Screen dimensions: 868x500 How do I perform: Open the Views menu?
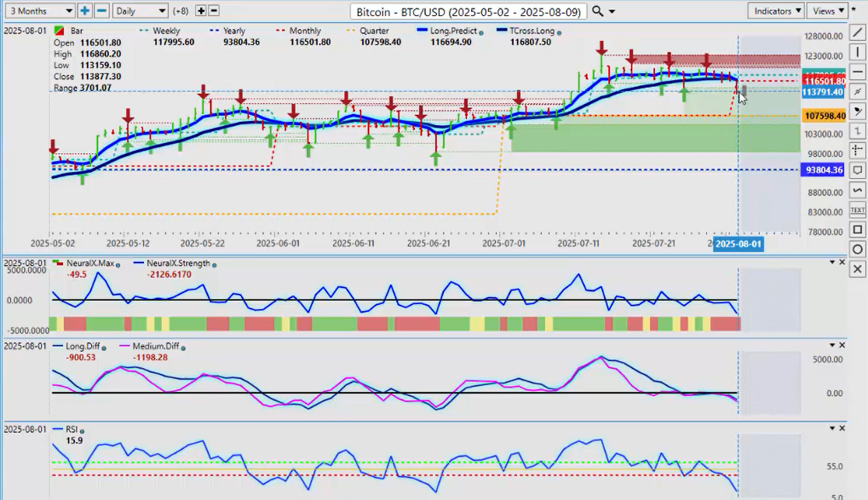(x=828, y=11)
